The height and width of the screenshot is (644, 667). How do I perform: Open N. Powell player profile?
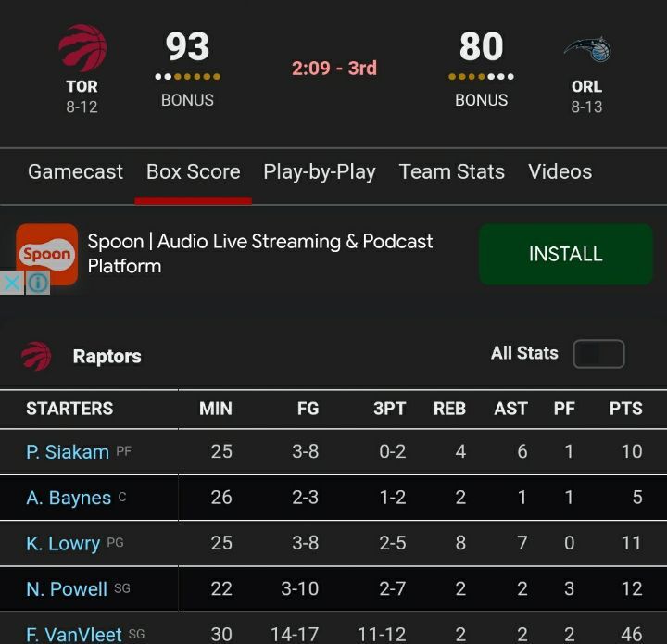coord(67,588)
